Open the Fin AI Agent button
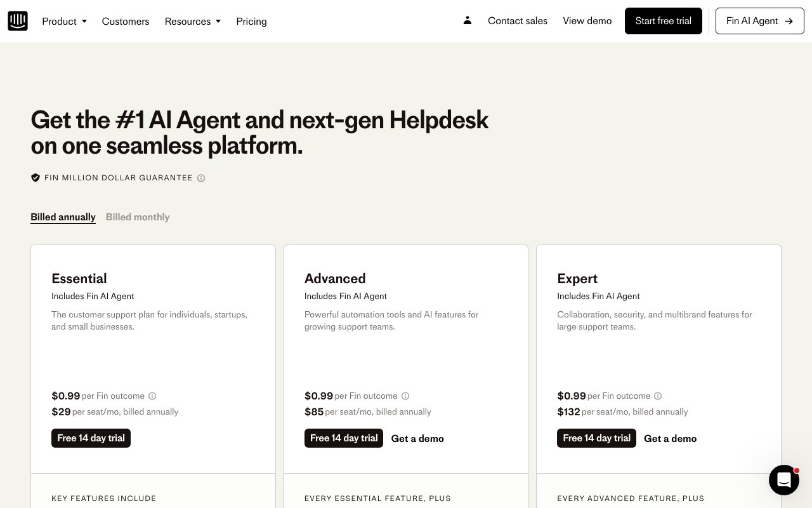The image size is (812, 508). tap(759, 21)
